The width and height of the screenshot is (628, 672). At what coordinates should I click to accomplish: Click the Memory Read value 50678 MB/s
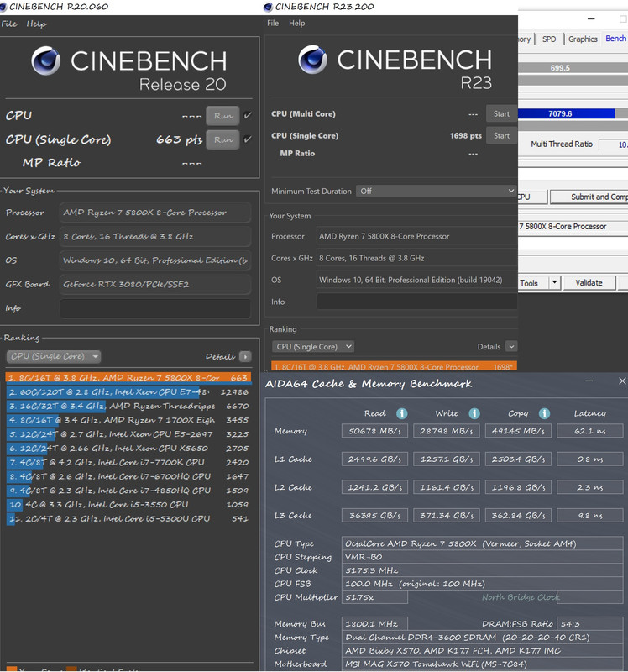tap(374, 431)
